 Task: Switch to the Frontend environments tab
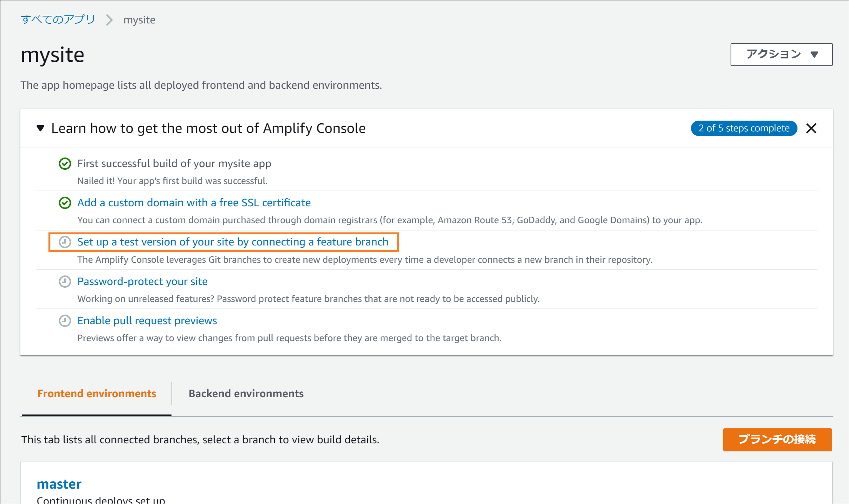coord(97,394)
